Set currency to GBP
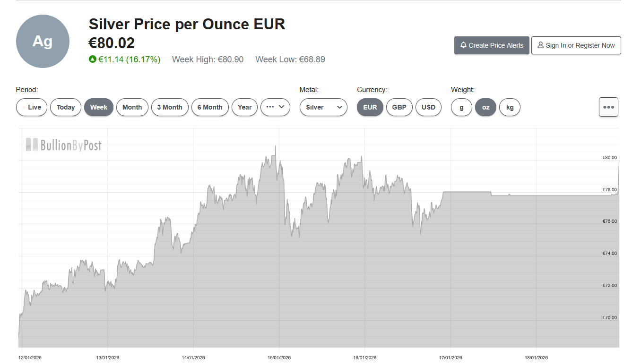The image size is (641, 364). click(399, 107)
